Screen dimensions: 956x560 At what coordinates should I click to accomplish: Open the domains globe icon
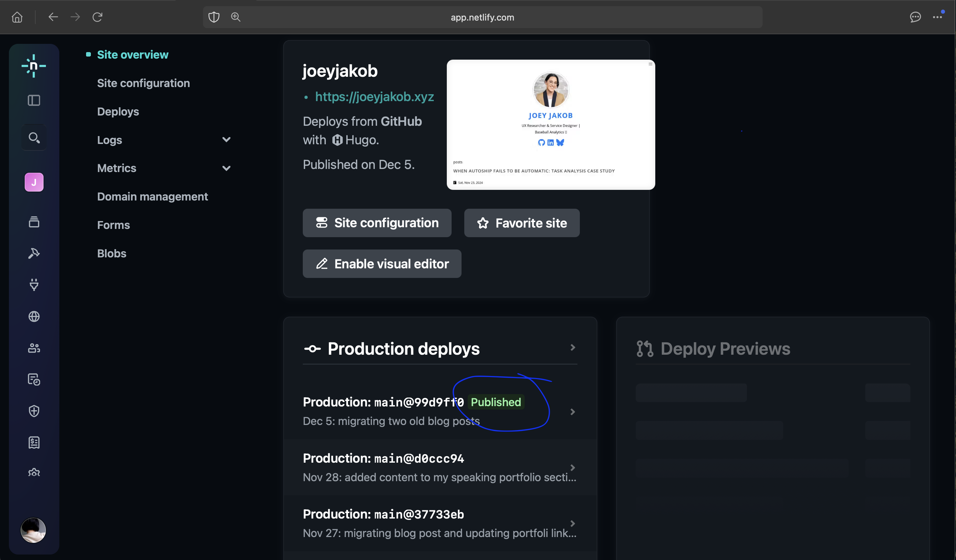pos(34,316)
